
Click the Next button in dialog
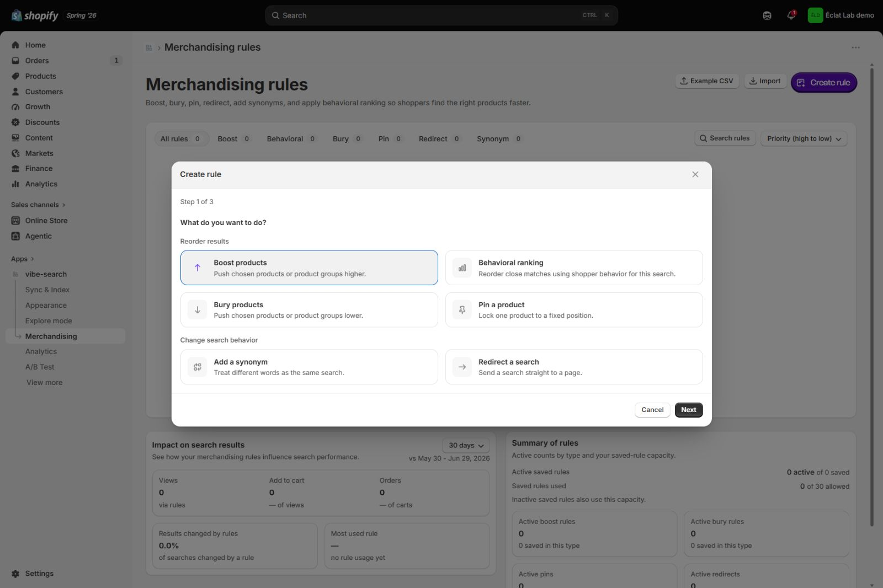click(689, 410)
